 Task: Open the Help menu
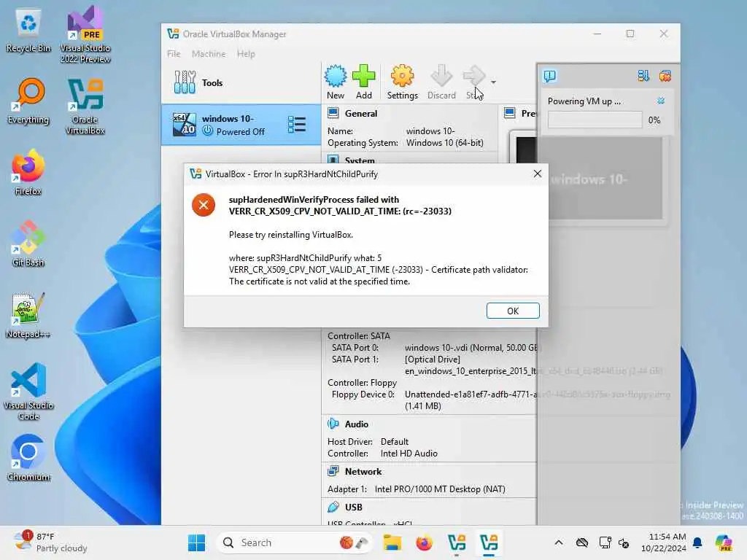pyautogui.click(x=246, y=54)
